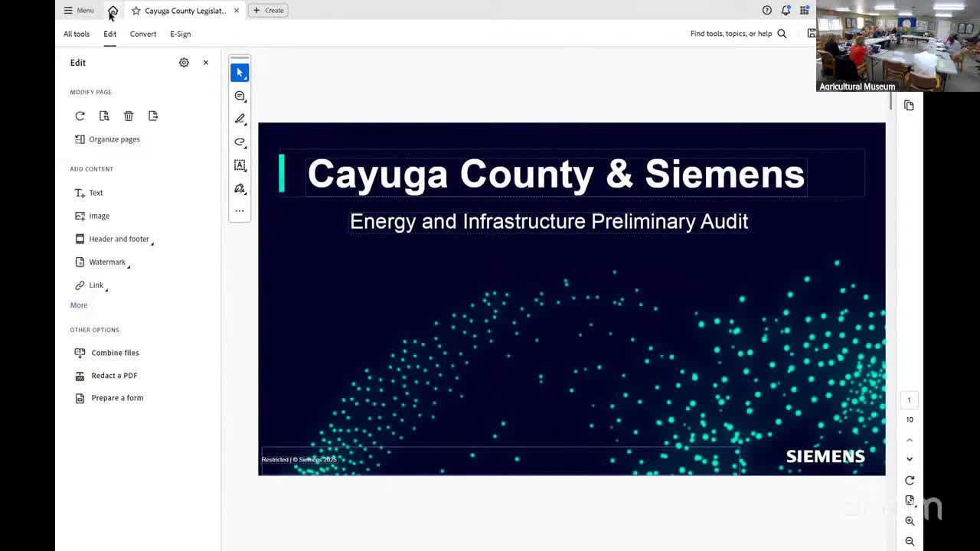Click the Create button
The height and width of the screenshot is (551, 980).
268,11
